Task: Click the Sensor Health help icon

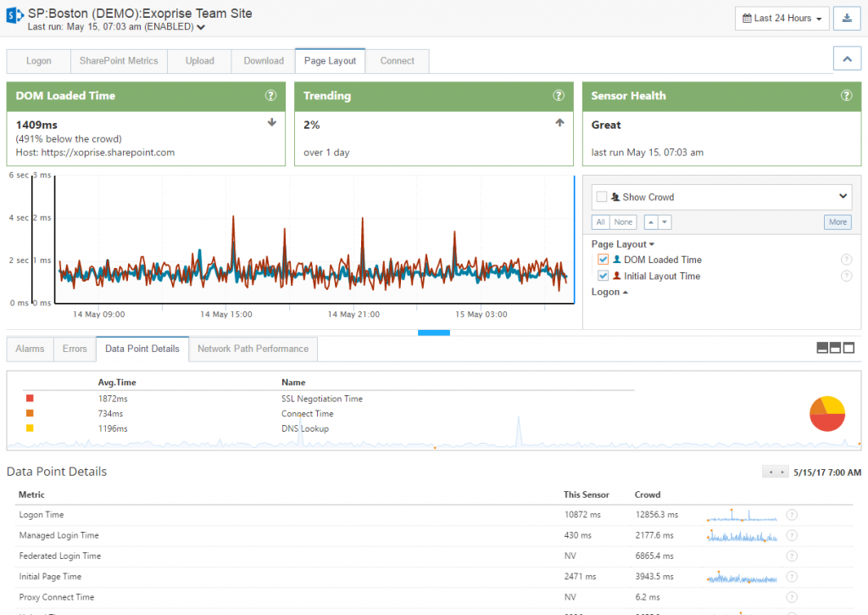Action: 846,96
